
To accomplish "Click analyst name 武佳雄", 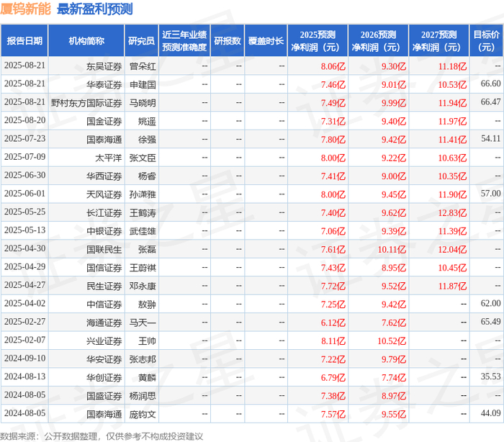I will [x=143, y=231].
